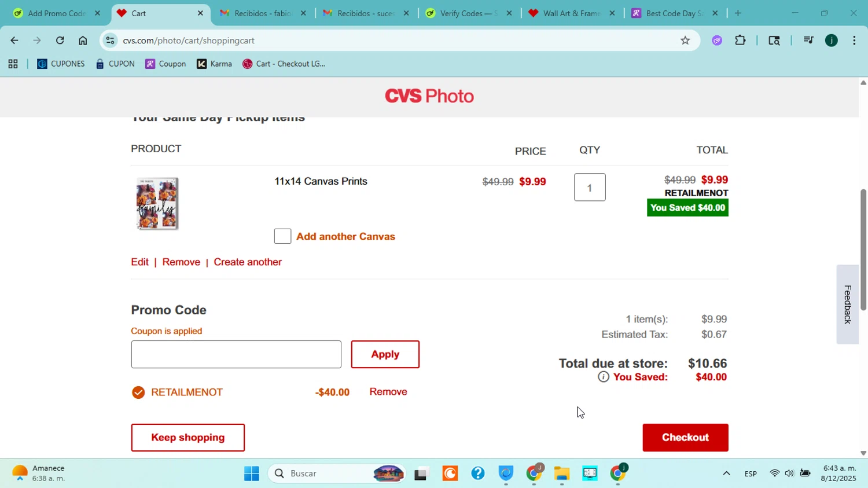Viewport: 868px width, 488px height.
Task: Switch to the Best Code Day tab
Action: coord(675,13)
